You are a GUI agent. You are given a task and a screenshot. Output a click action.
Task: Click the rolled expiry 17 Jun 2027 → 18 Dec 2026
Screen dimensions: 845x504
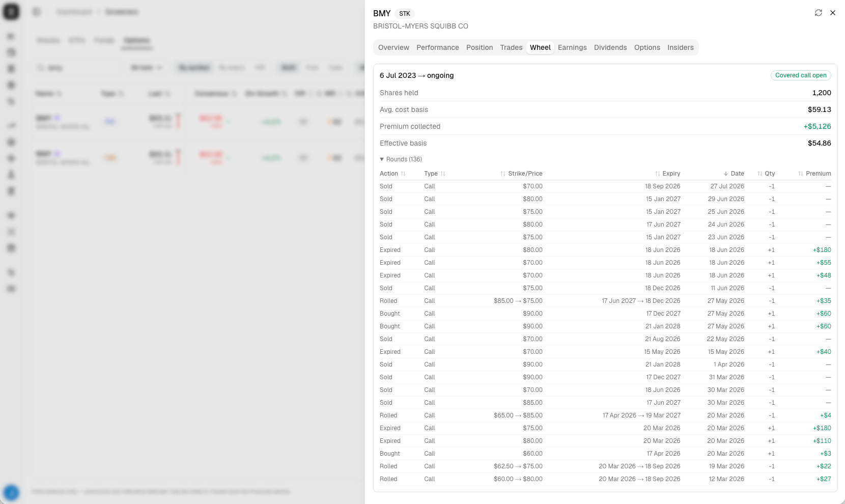coord(641,301)
